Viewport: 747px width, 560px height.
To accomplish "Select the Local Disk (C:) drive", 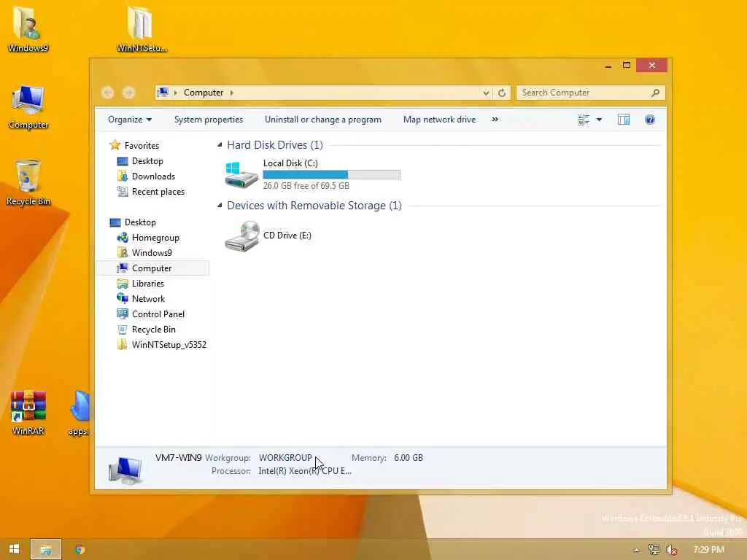I will (312, 174).
